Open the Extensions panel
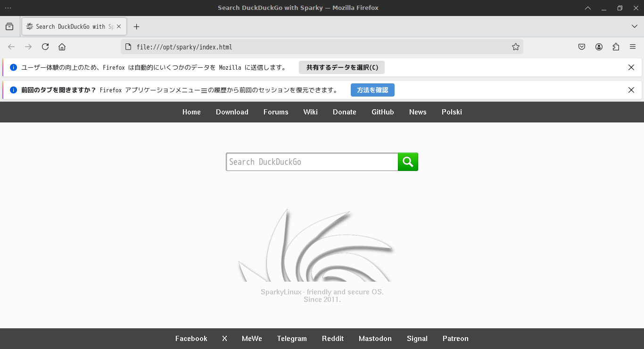Image resolution: width=644 pixels, height=349 pixels. pos(616,47)
